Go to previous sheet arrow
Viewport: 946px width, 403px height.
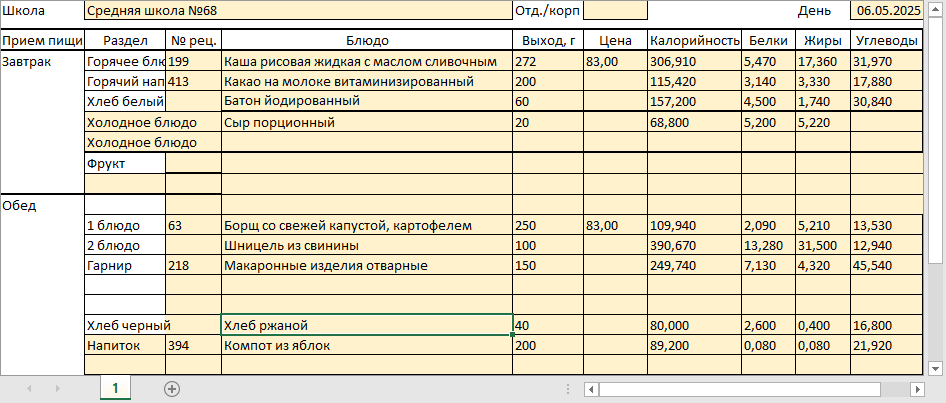[29, 389]
